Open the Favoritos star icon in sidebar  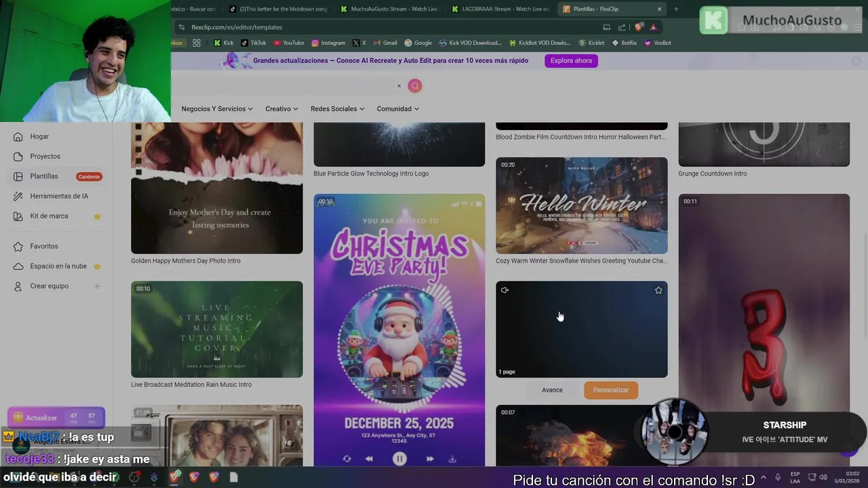point(18,246)
